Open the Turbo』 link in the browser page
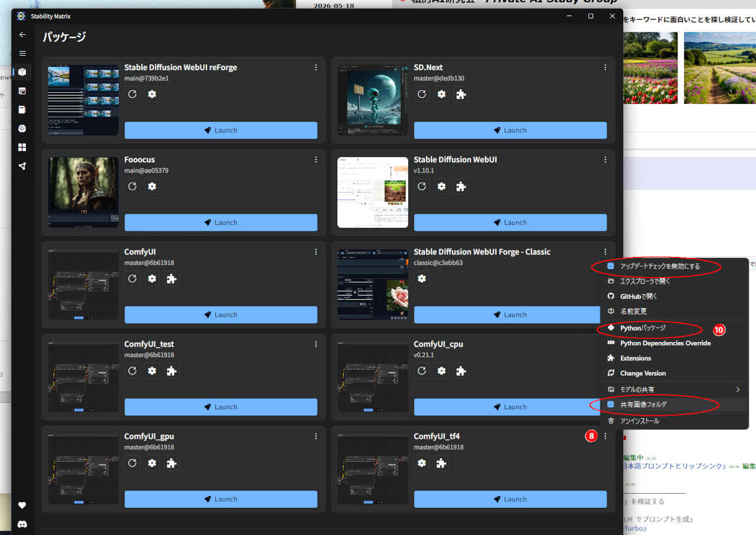756x535 pixels. (x=634, y=529)
